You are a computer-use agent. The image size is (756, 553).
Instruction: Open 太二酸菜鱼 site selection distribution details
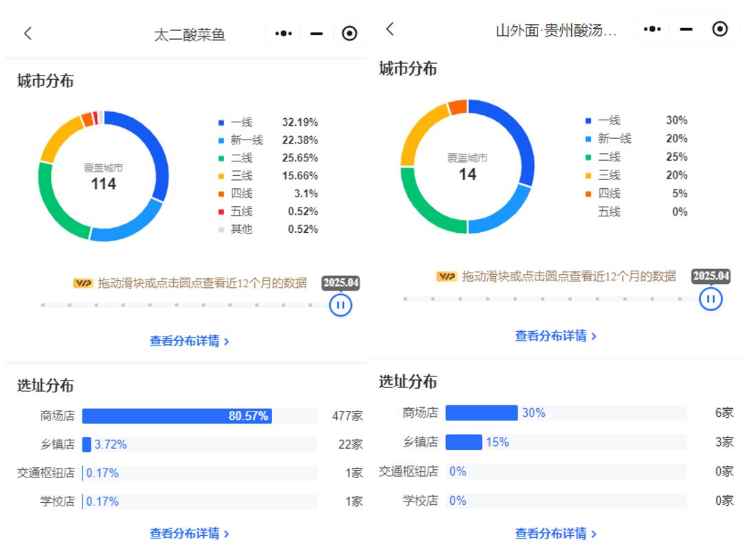coord(189,533)
